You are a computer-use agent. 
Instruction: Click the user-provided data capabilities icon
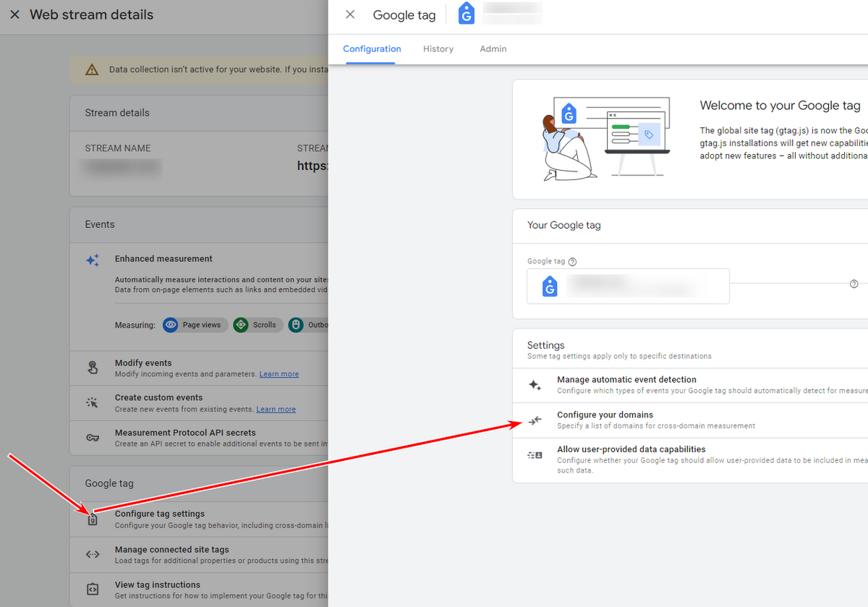tap(535, 455)
